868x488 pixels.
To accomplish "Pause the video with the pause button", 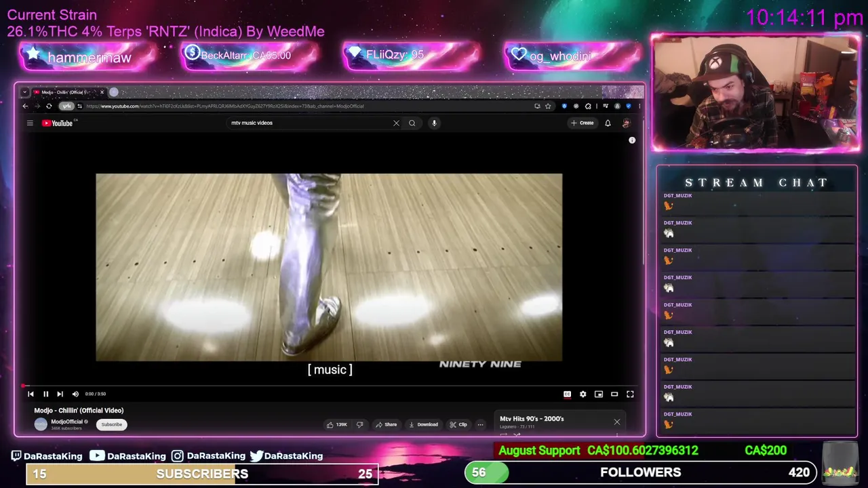I will pyautogui.click(x=45, y=394).
